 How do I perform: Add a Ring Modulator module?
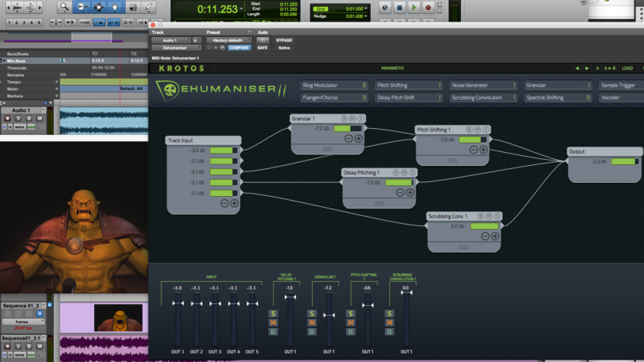click(x=334, y=85)
